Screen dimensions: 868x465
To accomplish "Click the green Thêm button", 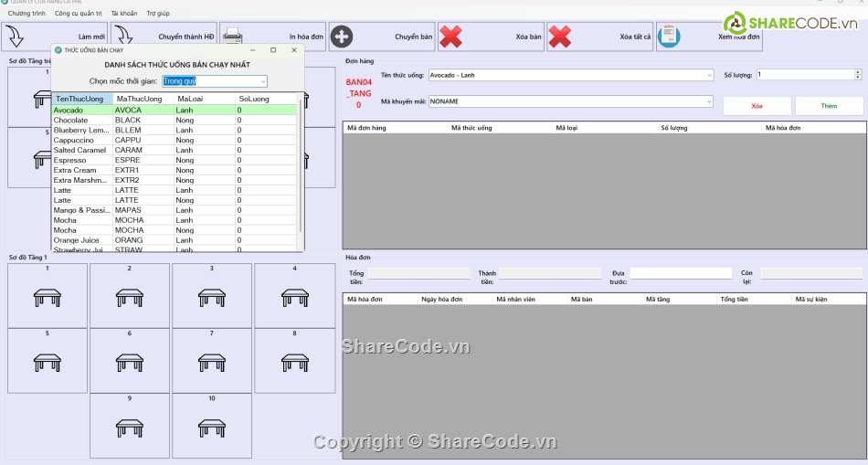I will (829, 106).
